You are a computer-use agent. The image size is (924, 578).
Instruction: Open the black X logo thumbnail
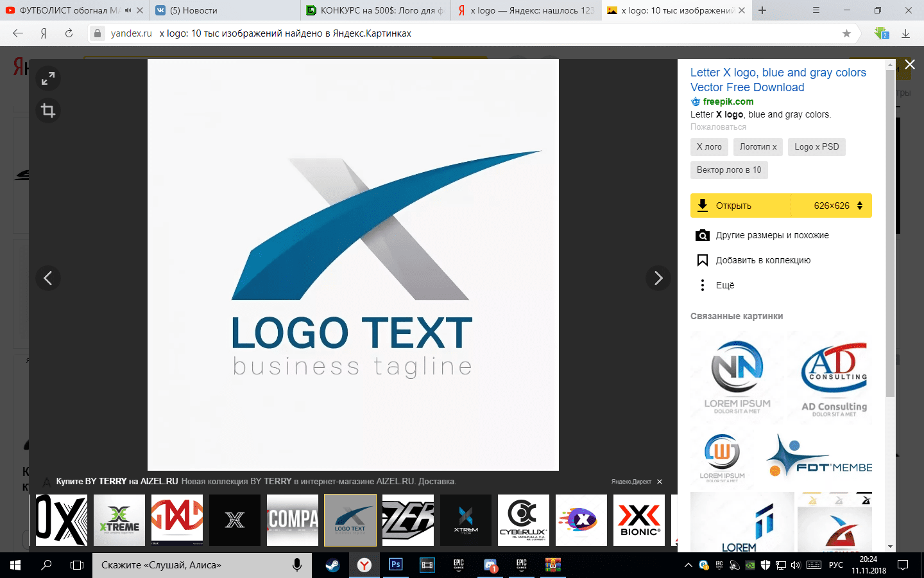235,520
